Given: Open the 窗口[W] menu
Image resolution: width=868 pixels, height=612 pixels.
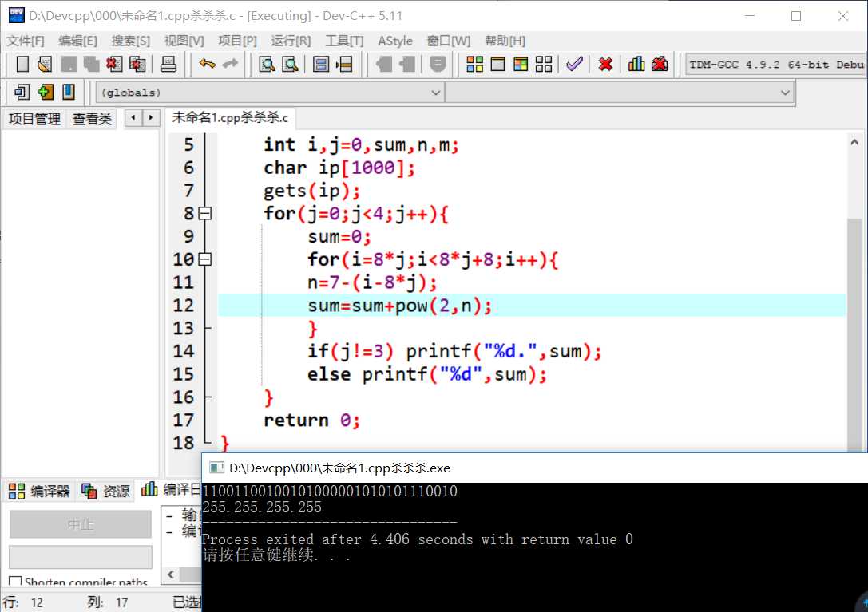Looking at the screenshot, I should 449,41.
